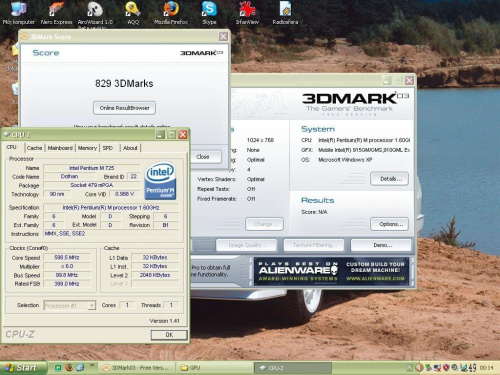This screenshot has width=500, height=375.
Task: Open Skype desktop shortcut
Action: pyautogui.click(x=209, y=13)
